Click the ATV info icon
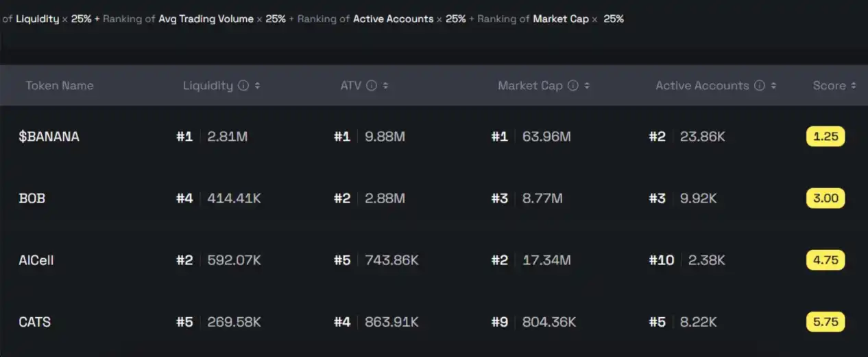868x357 pixels. pyautogui.click(x=371, y=86)
